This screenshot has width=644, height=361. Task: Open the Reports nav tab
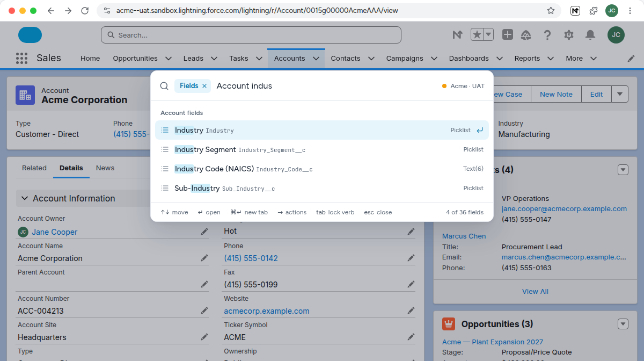(527, 58)
